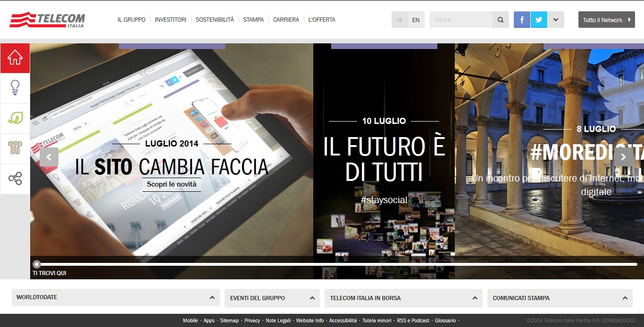Viewport: 644px width, 327px height.
Task: Expand TELECOM ITALIA IN BORSA panel
Action: pos(403,298)
